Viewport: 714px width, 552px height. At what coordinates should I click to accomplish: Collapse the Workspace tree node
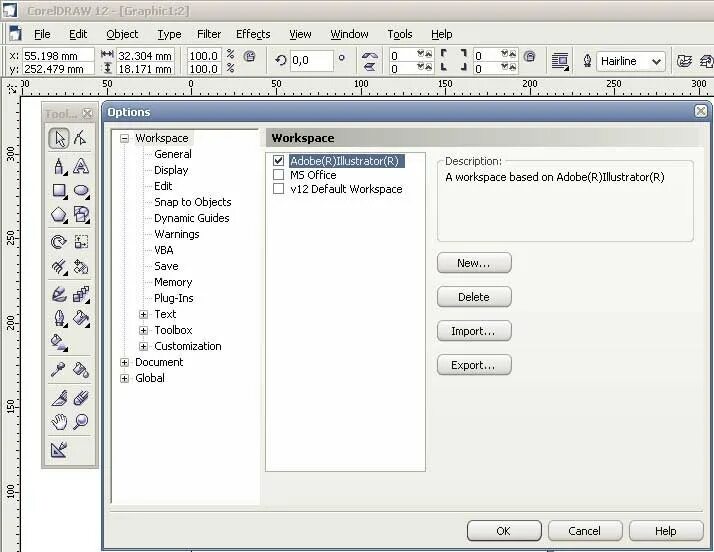point(124,138)
